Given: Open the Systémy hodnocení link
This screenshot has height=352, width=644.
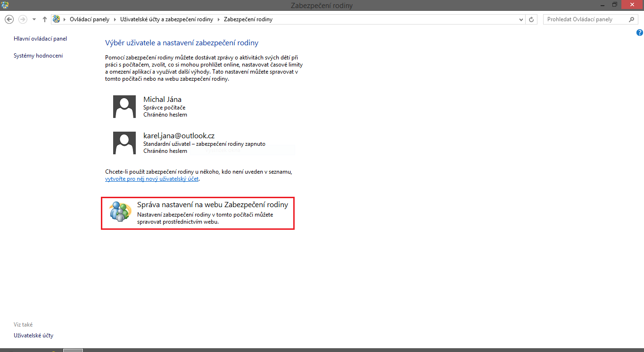Looking at the screenshot, I should 38,56.
